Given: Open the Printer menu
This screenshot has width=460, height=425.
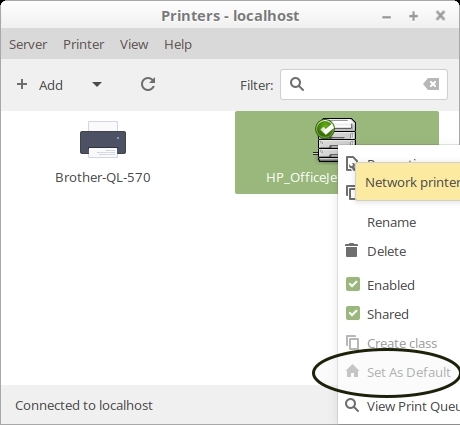Looking at the screenshot, I should tap(84, 44).
